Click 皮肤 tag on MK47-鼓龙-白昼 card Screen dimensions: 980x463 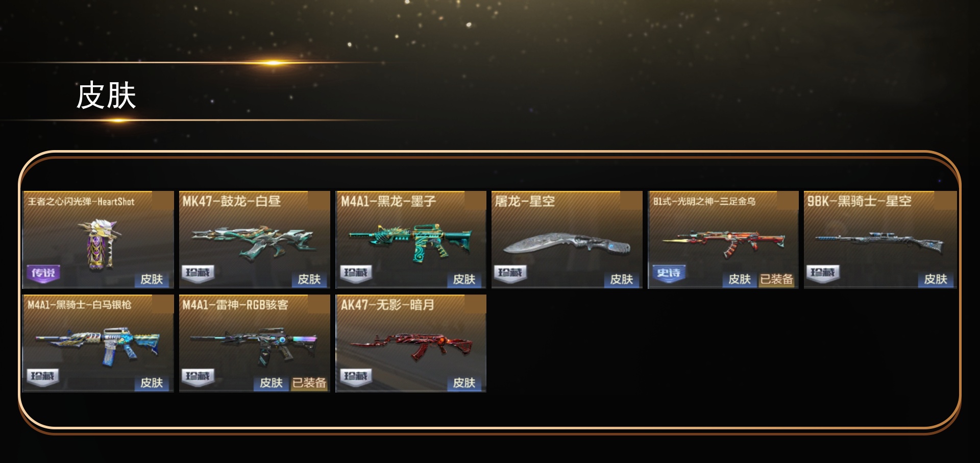pyautogui.click(x=309, y=279)
